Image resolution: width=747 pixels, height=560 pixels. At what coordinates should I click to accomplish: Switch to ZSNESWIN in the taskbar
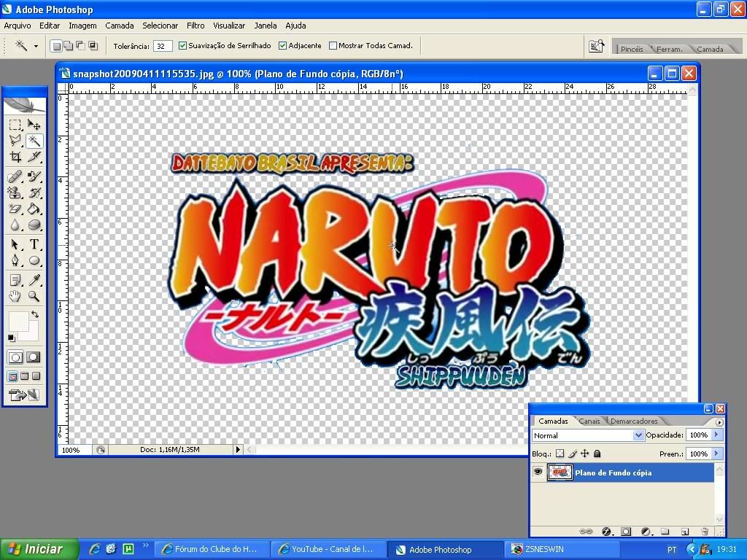(544, 549)
